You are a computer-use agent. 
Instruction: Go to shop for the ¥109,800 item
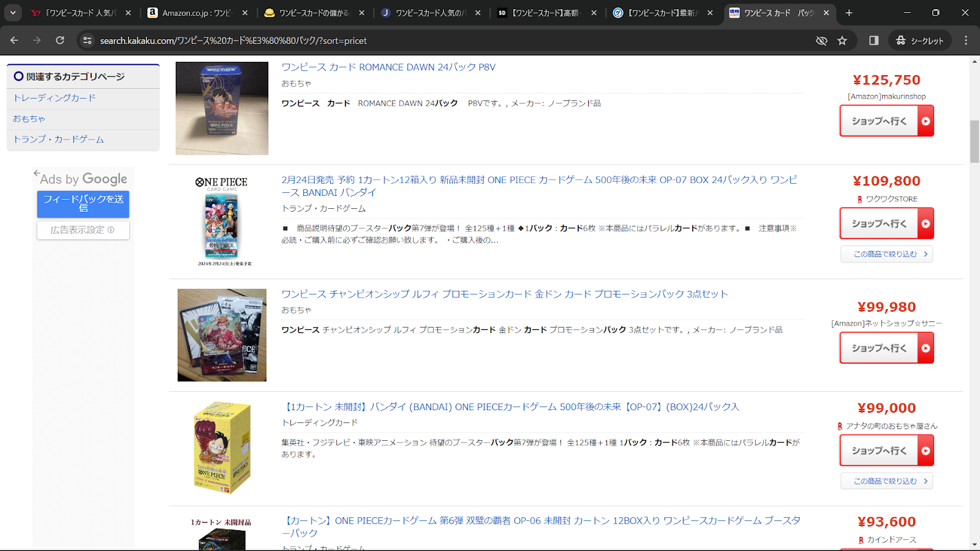[x=886, y=223]
